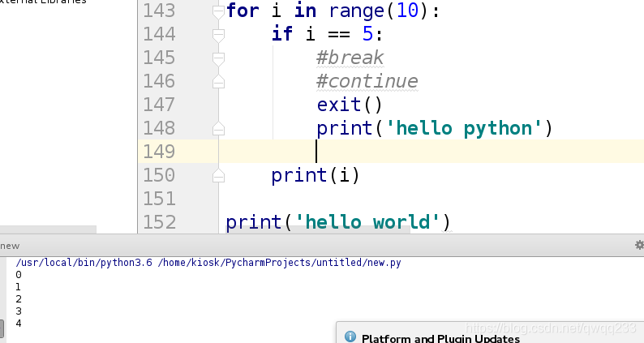Click the fold end marker on line 146

click(218, 82)
